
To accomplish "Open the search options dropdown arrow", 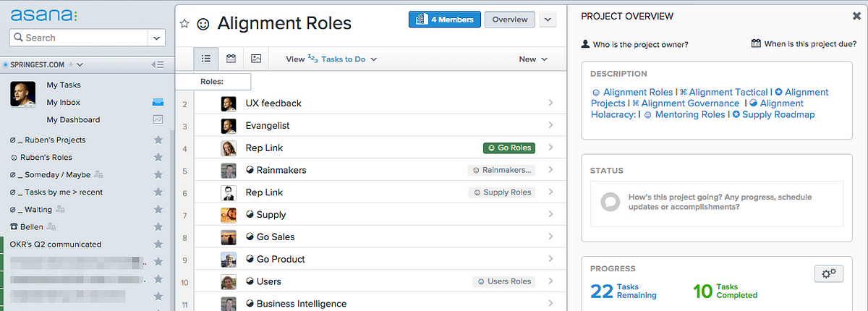I will point(156,38).
